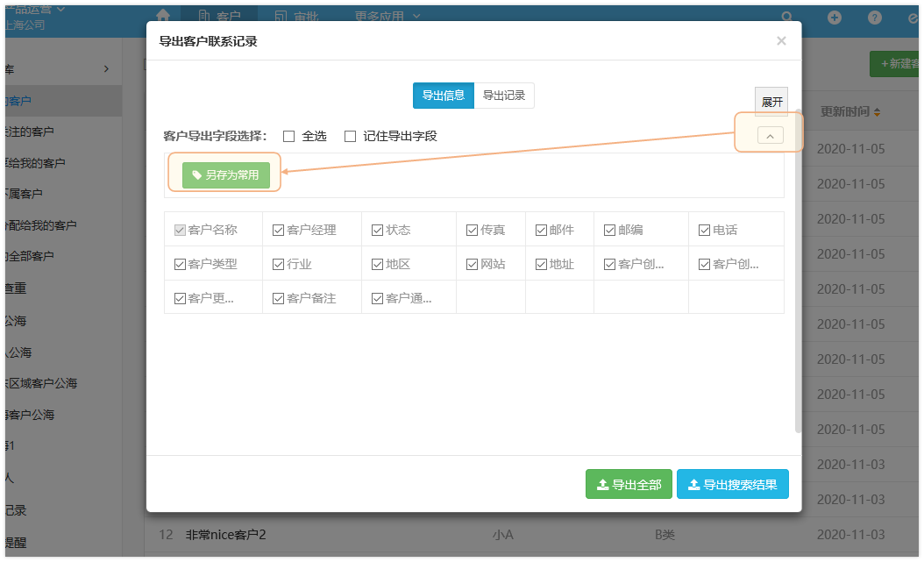Click the dialog's vertical scrollbar

(x=798, y=289)
